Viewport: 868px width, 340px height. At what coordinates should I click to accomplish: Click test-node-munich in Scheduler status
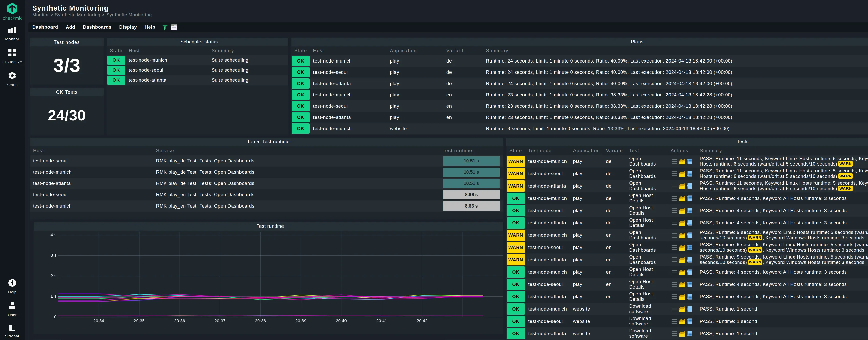coord(148,60)
